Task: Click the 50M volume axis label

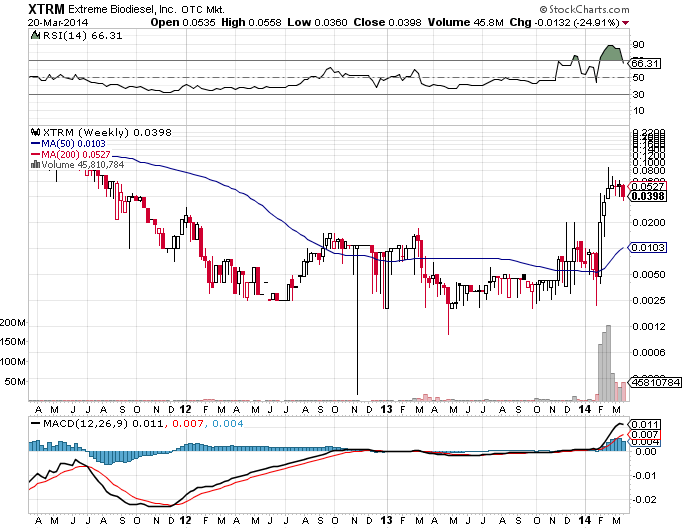Action: pyautogui.click(x=15, y=382)
